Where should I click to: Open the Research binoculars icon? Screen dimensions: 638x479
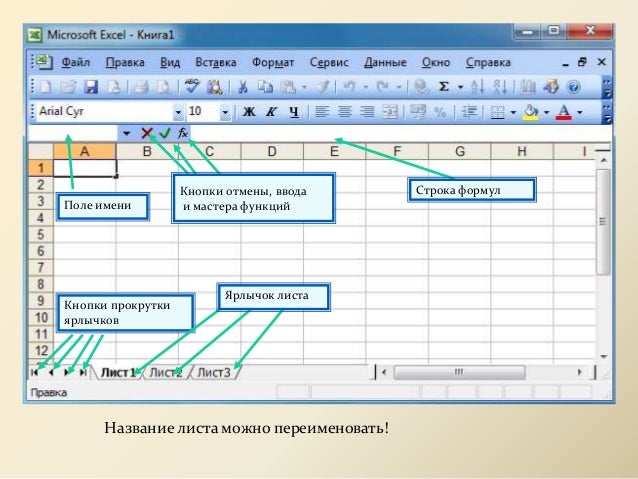(214, 87)
